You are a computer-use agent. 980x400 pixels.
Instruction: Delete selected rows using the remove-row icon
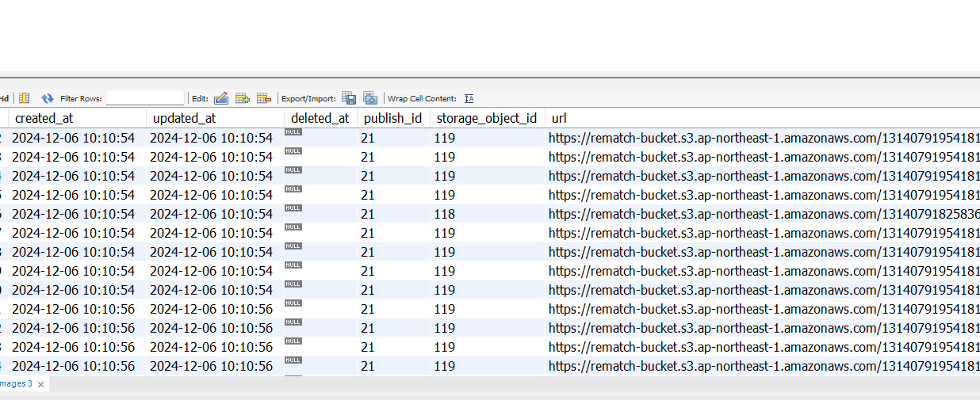(x=264, y=98)
